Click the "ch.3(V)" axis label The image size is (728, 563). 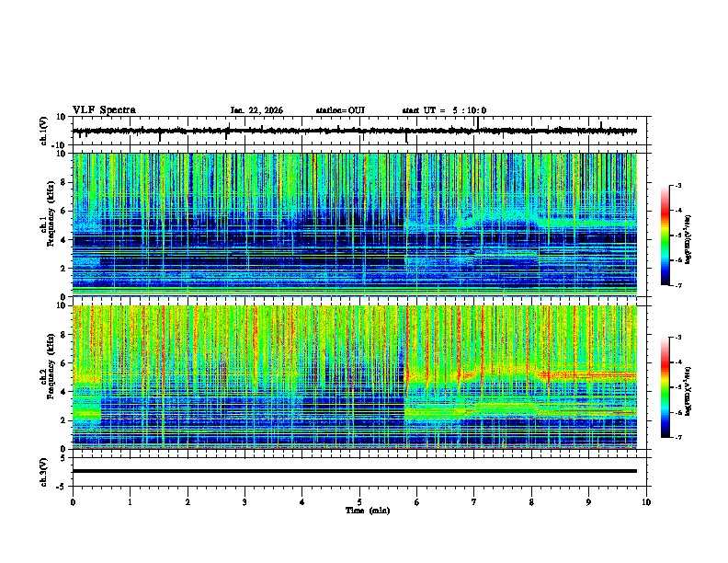click(x=44, y=472)
